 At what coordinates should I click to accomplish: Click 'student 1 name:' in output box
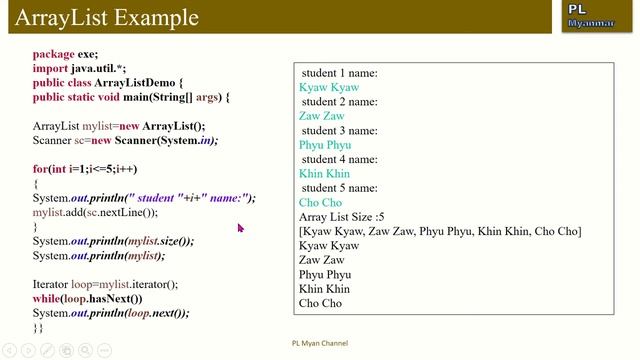click(340, 73)
